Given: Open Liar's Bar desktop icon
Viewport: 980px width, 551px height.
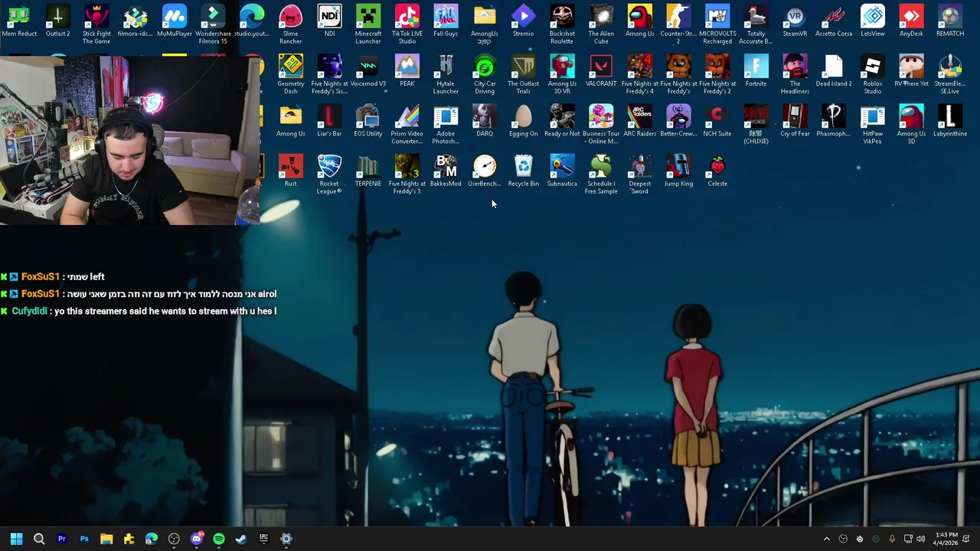Looking at the screenshot, I should [329, 121].
